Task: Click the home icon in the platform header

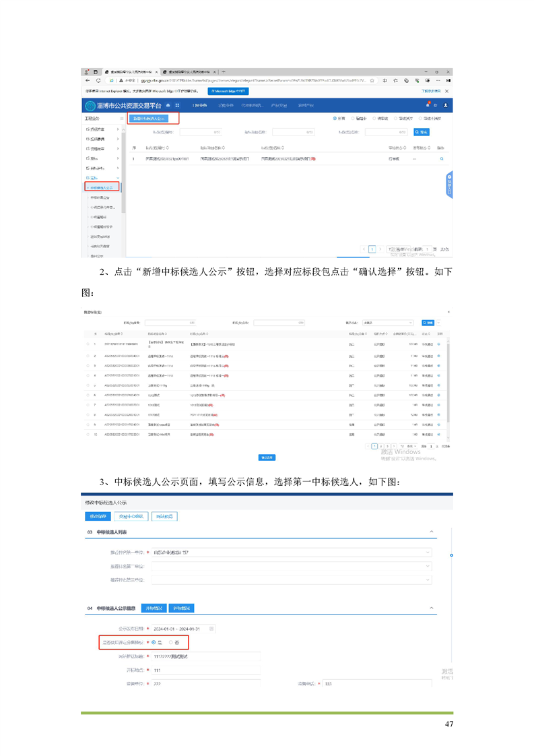Action: tap(168, 106)
